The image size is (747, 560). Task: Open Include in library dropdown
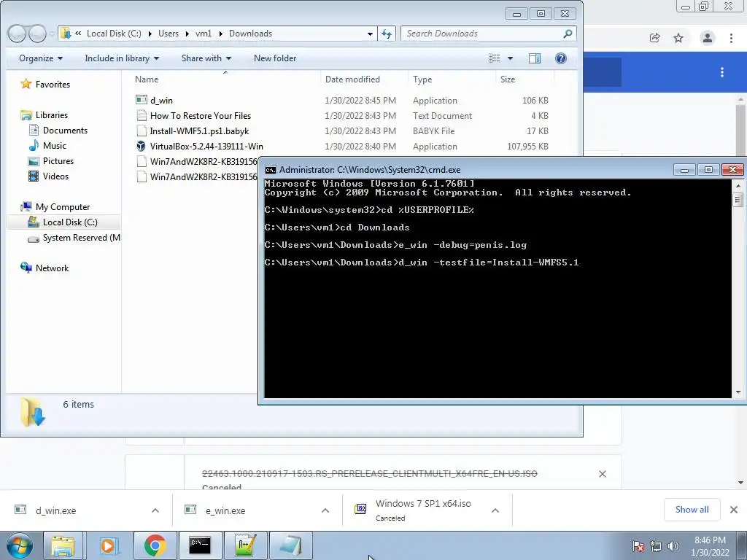tap(122, 58)
